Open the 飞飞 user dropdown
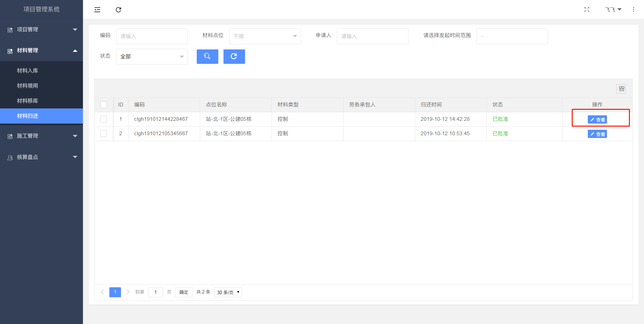Viewport: 644px width, 324px height. pos(613,10)
